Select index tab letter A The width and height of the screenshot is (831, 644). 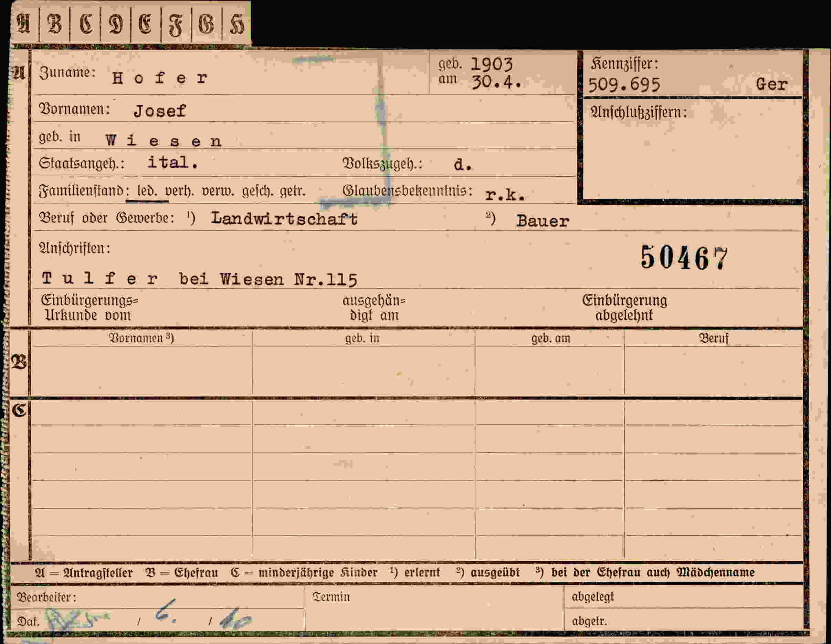click(x=24, y=24)
